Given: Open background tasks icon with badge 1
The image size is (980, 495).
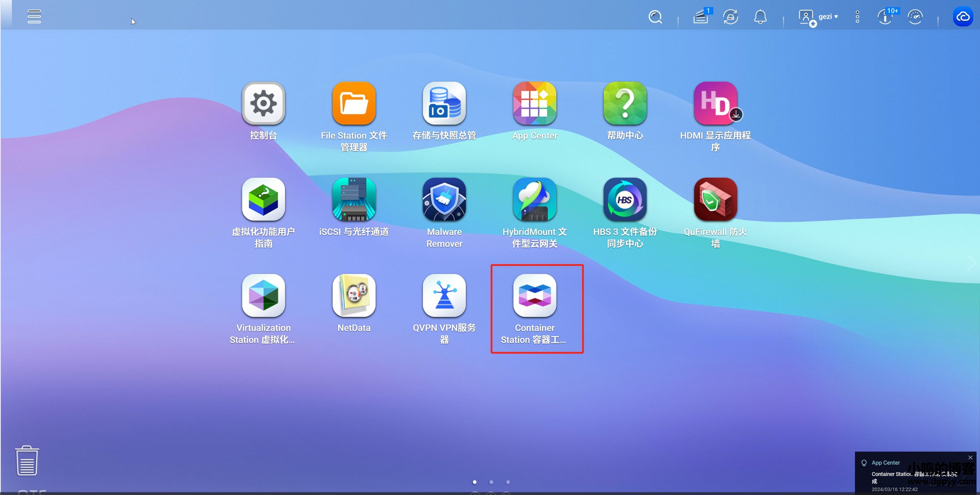Looking at the screenshot, I should tap(701, 16).
